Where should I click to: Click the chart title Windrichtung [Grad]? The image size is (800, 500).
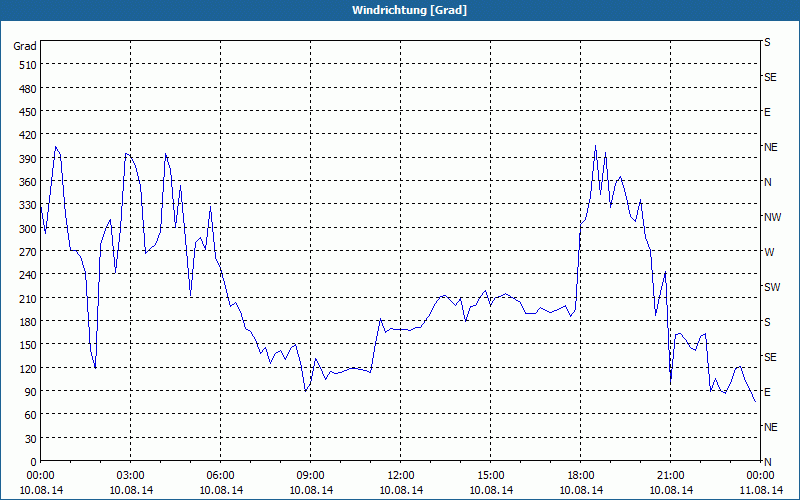coord(409,10)
